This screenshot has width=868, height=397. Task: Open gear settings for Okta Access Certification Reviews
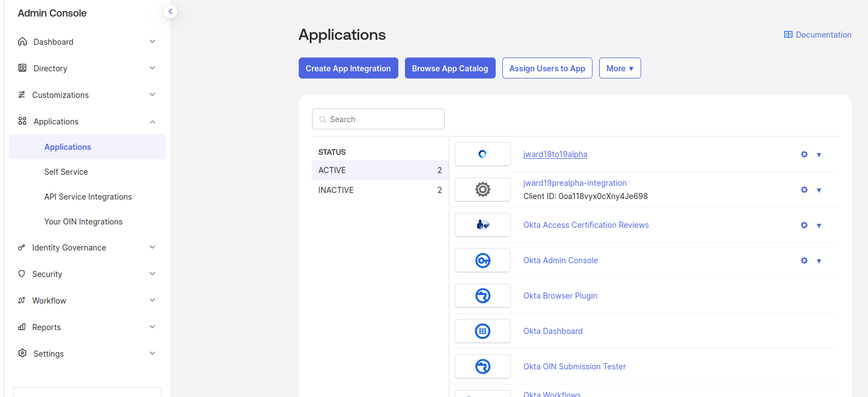(804, 225)
